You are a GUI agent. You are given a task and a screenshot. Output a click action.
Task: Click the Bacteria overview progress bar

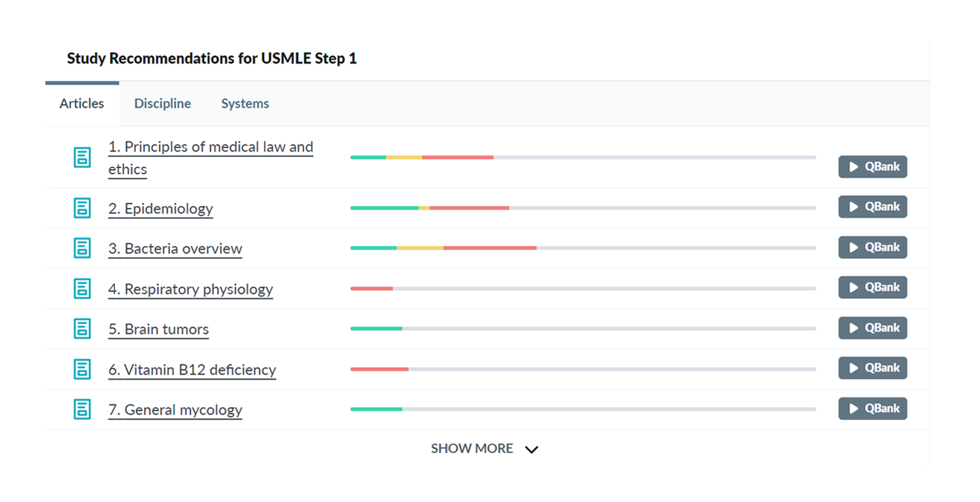coord(583,248)
